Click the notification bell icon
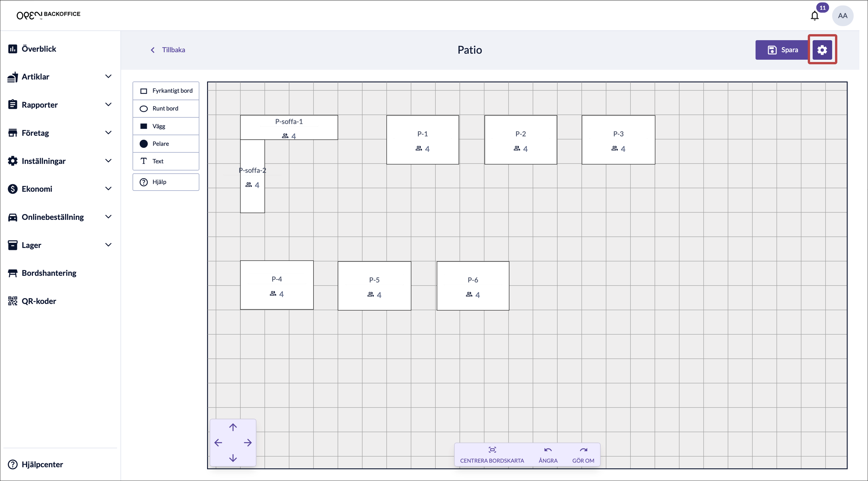The height and width of the screenshot is (481, 868). click(x=814, y=16)
